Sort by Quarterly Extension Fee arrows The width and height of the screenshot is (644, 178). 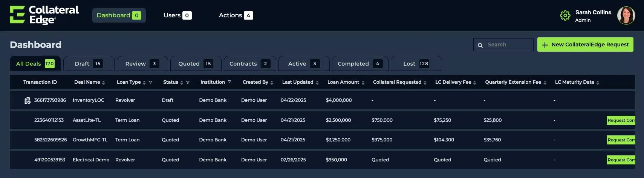(x=545, y=83)
